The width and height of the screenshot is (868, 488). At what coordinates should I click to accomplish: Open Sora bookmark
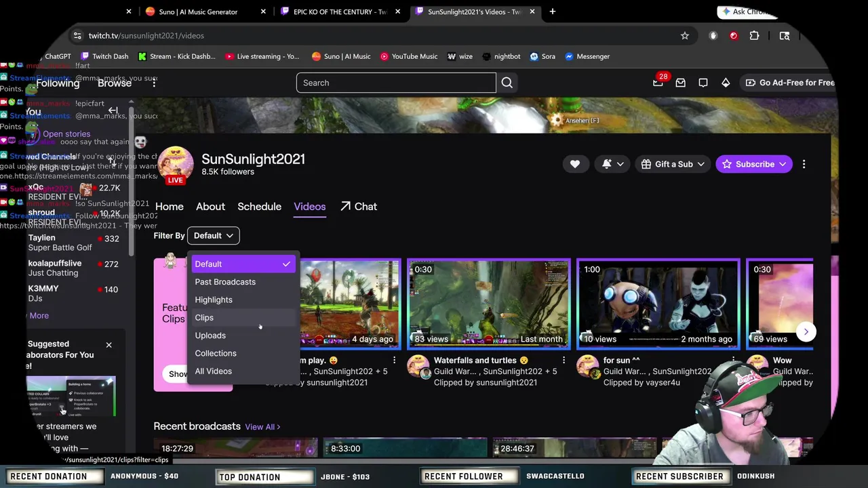[x=542, y=56]
